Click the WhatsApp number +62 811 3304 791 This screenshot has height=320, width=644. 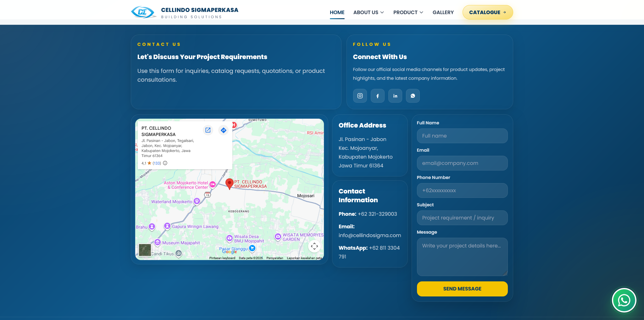pos(369,252)
